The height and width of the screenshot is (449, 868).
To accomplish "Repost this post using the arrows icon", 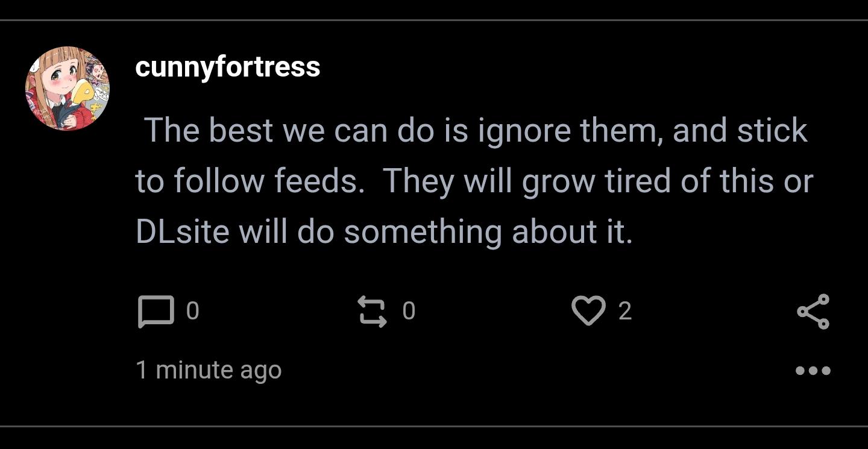I will click(x=373, y=311).
